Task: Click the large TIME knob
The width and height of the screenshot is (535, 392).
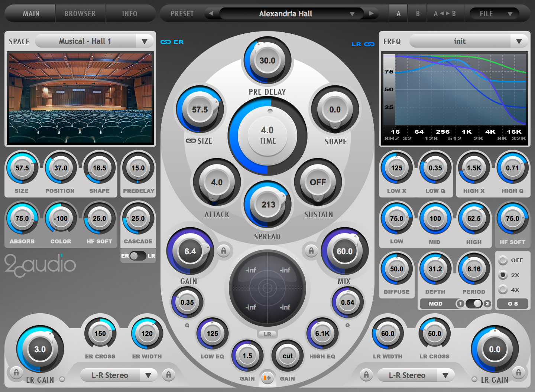Action: (x=267, y=135)
